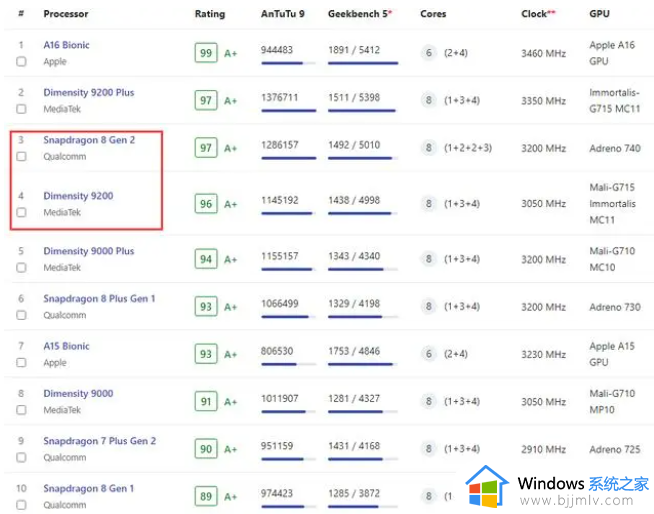
Task: Sort by the GPU column header
Action: (599, 14)
